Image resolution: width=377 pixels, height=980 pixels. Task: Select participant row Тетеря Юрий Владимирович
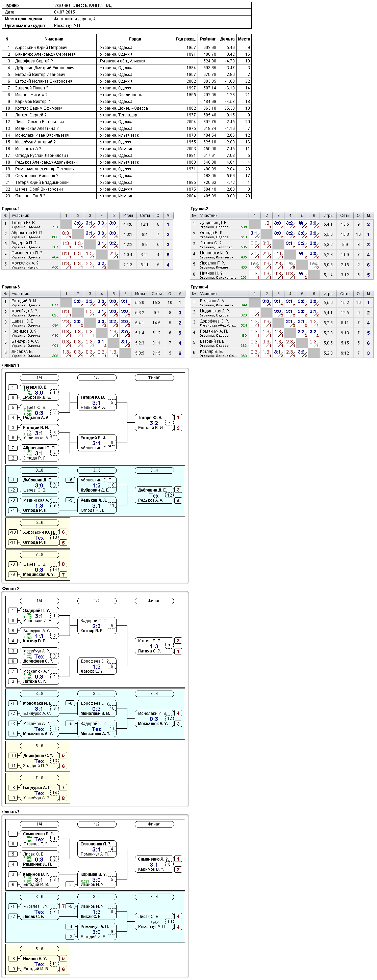[126, 182]
